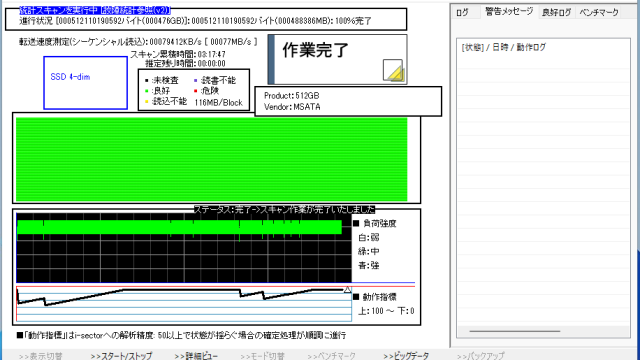Open the 警告メッセージ tab

(509, 11)
